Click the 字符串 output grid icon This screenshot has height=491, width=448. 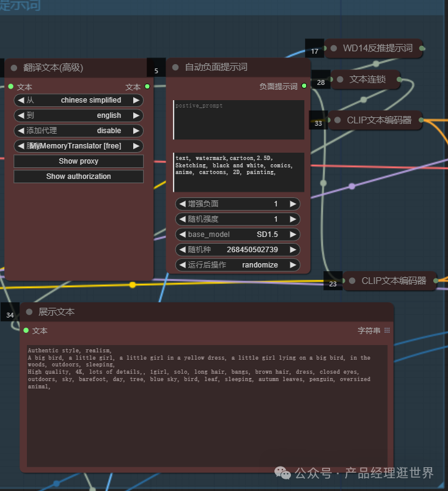(x=387, y=330)
